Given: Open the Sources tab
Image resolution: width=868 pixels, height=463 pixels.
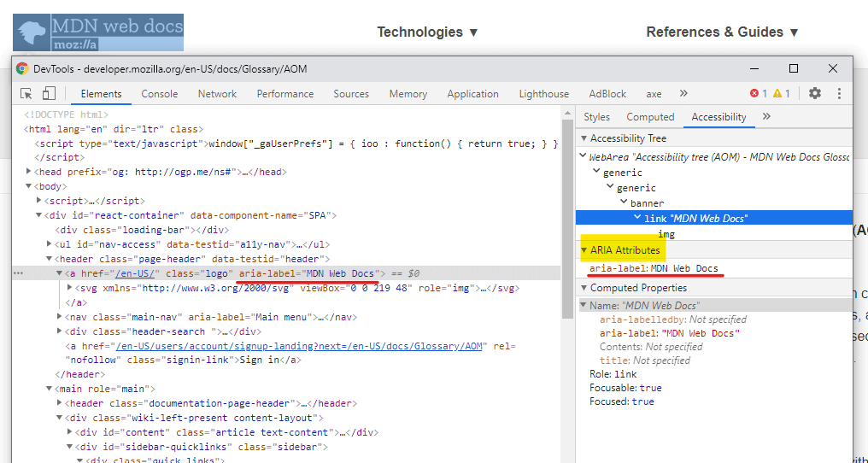Looking at the screenshot, I should pos(351,94).
